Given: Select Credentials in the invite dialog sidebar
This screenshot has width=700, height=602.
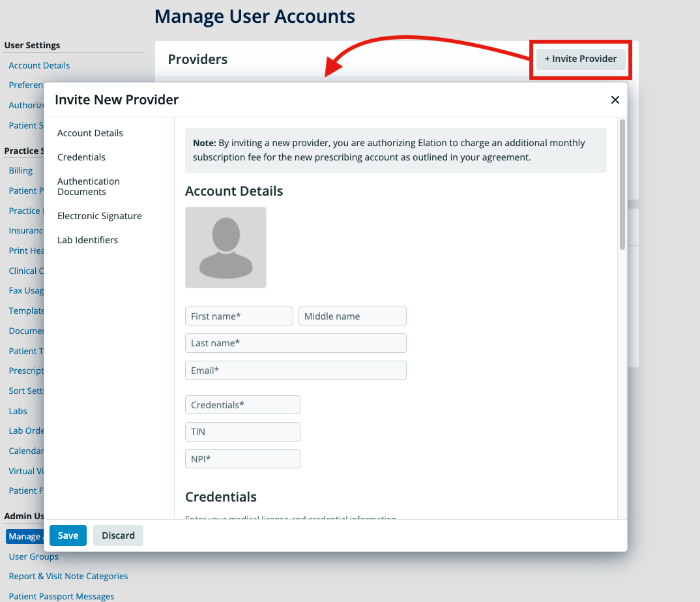Looking at the screenshot, I should 81,157.
